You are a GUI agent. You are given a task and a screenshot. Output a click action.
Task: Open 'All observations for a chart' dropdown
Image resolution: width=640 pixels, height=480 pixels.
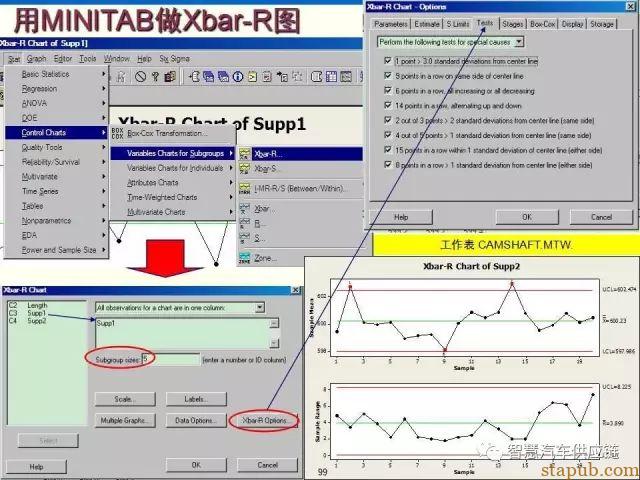tap(260, 308)
